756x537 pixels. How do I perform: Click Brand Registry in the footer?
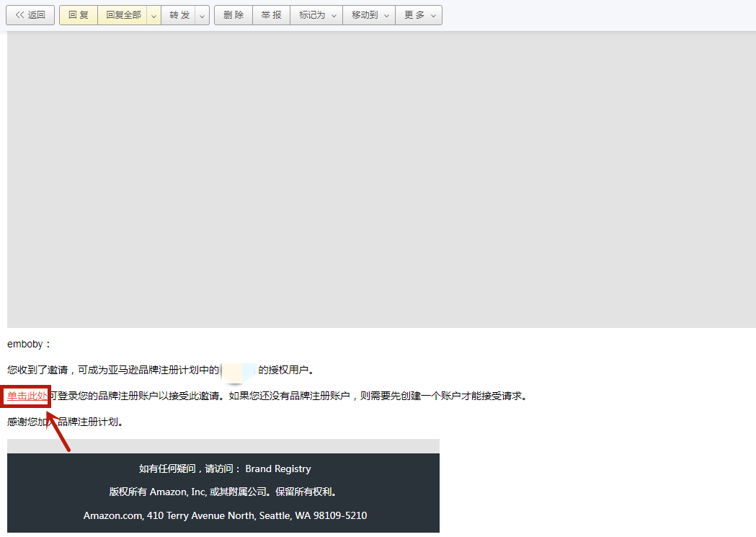click(277, 469)
